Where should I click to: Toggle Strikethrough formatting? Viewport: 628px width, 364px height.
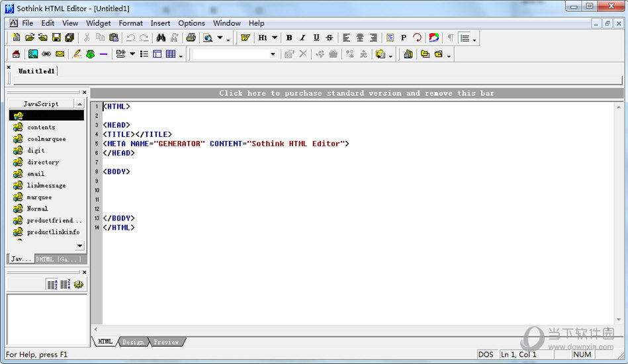329,38
